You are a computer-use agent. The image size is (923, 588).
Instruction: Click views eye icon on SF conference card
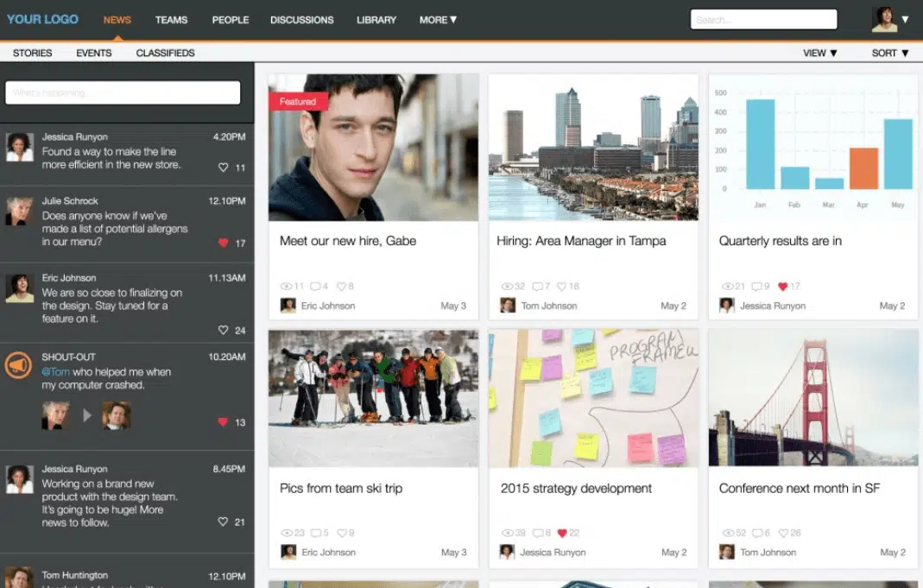pos(727,533)
